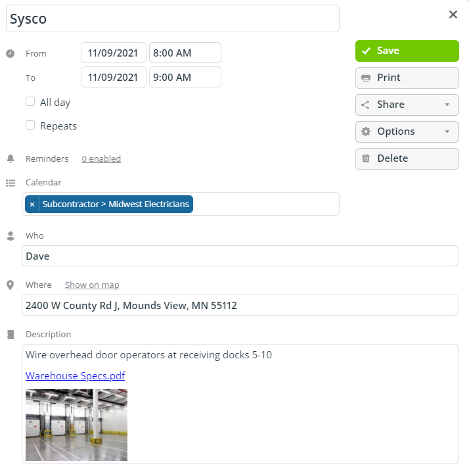
Task: Expand the Options dropdown arrow
Action: click(447, 131)
